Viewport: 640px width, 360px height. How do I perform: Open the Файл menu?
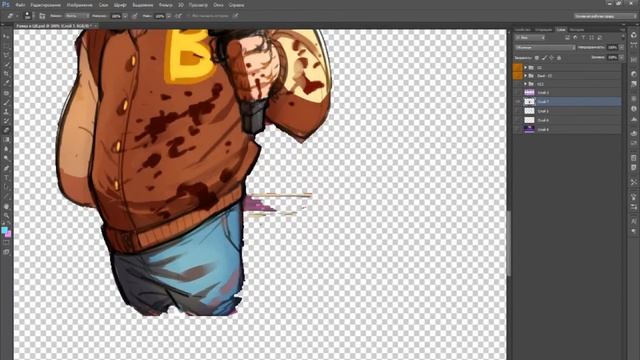(x=20, y=5)
